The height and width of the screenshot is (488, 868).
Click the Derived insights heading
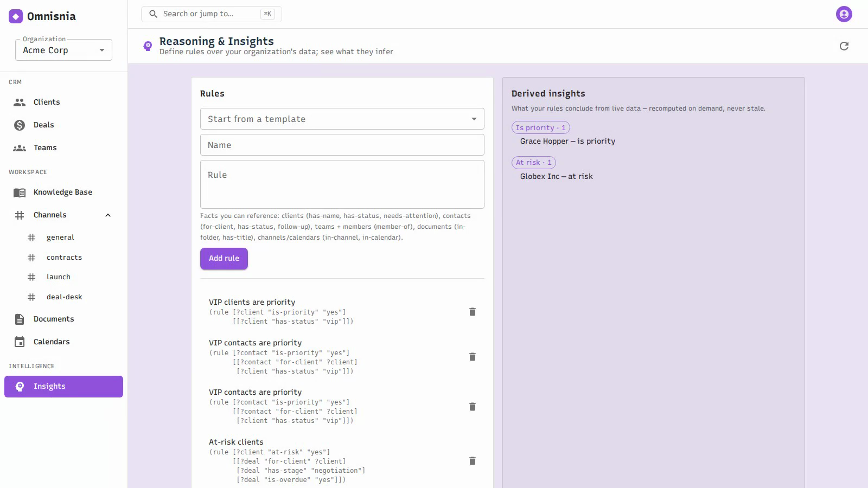click(548, 93)
